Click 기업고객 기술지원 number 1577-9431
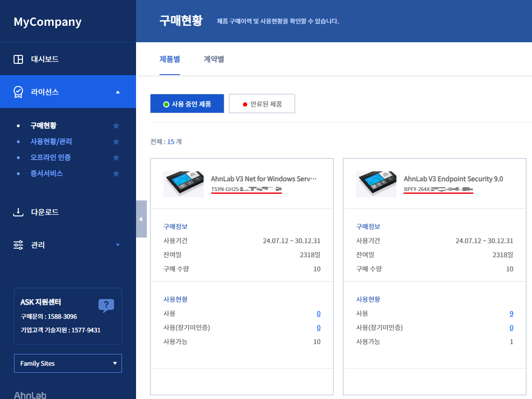532x399 pixels. pyautogui.click(x=86, y=330)
